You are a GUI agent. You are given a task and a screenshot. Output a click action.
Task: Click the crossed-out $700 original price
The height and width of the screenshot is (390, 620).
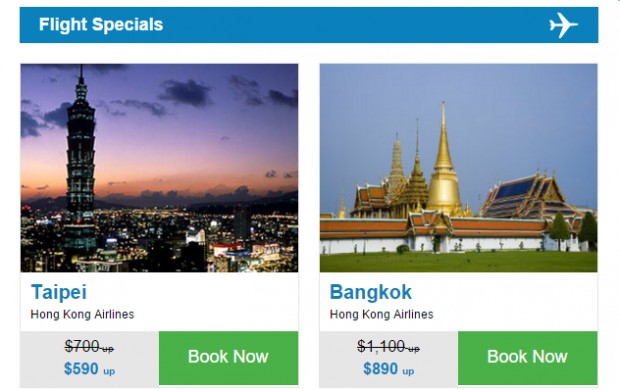(x=89, y=347)
